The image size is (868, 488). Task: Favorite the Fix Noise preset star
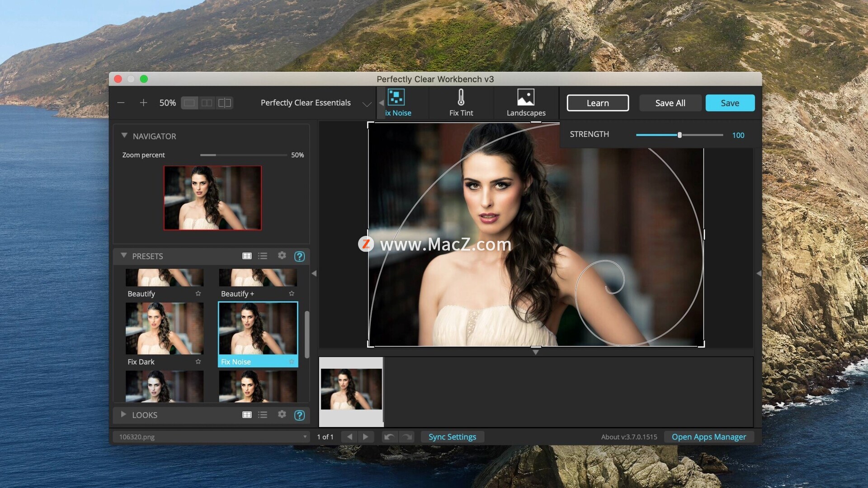coord(292,361)
